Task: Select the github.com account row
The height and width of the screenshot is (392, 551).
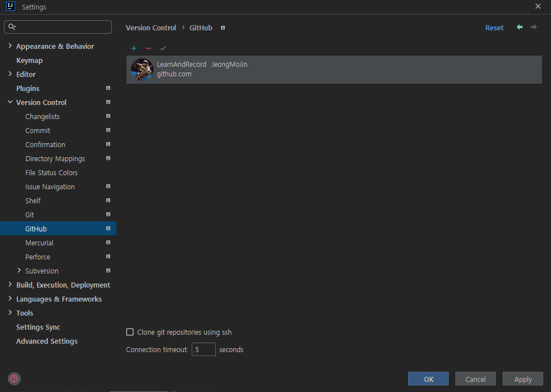Action: (x=334, y=70)
